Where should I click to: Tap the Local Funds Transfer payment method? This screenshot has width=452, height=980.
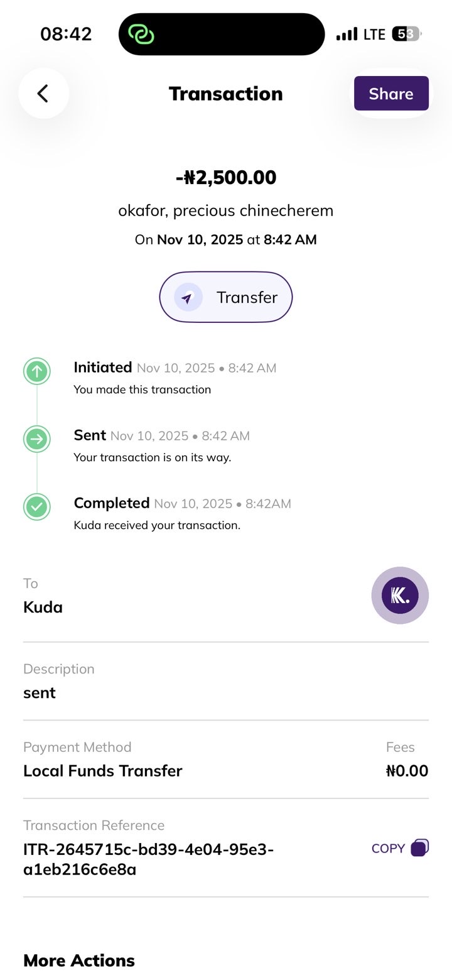coord(102,771)
